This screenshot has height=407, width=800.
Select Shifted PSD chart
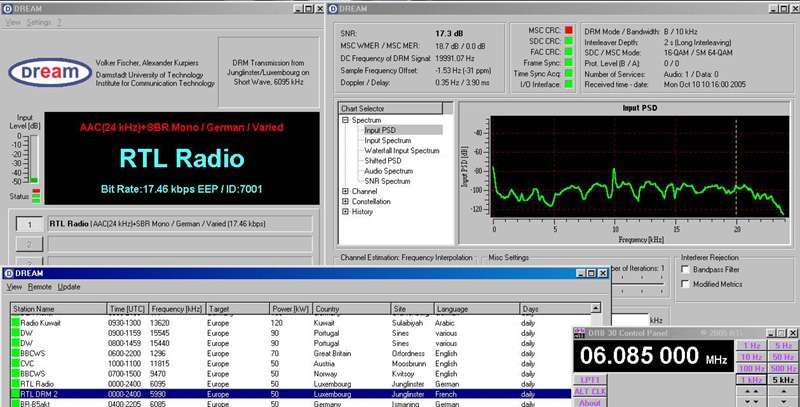coord(383,161)
